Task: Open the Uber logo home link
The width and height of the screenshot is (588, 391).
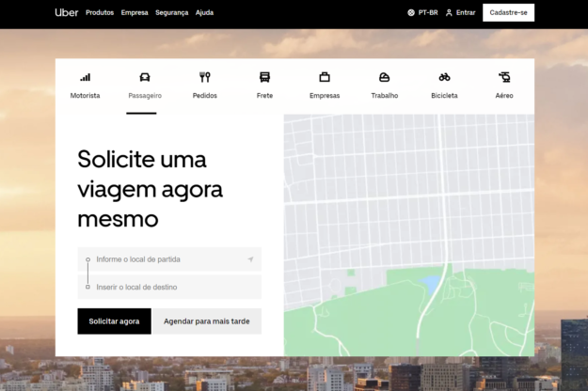Action: click(67, 12)
